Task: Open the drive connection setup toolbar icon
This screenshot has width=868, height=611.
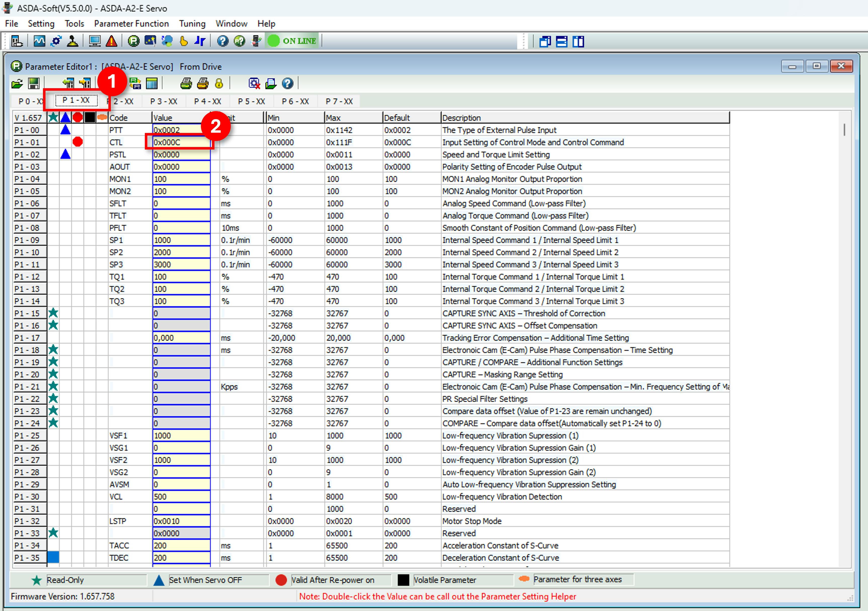Action: (x=17, y=41)
